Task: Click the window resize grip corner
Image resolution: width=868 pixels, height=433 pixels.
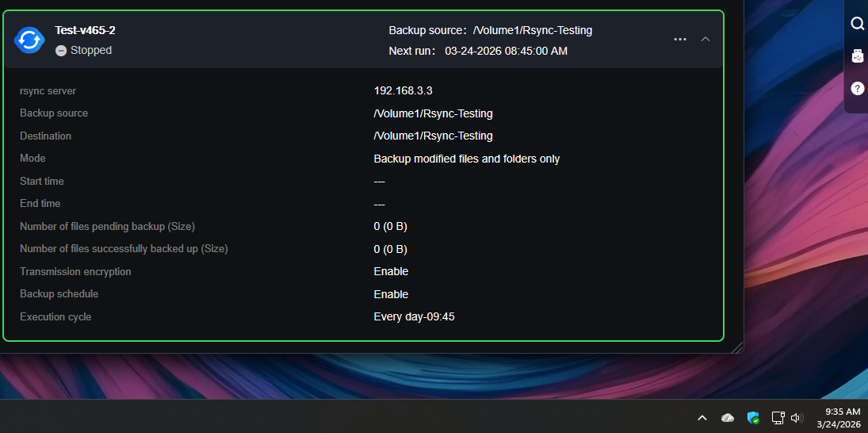Action: pyautogui.click(x=736, y=347)
